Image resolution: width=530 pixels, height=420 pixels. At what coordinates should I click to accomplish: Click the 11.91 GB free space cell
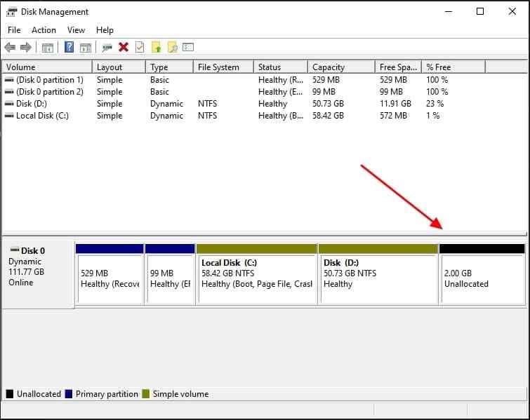pos(395,104)
